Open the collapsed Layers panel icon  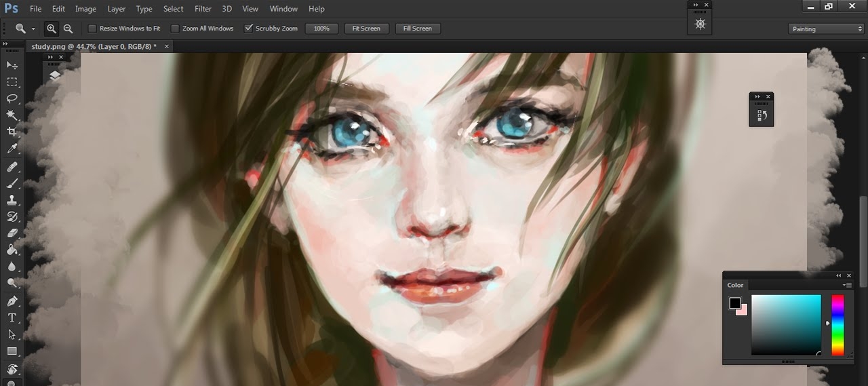tap(55, 75)
